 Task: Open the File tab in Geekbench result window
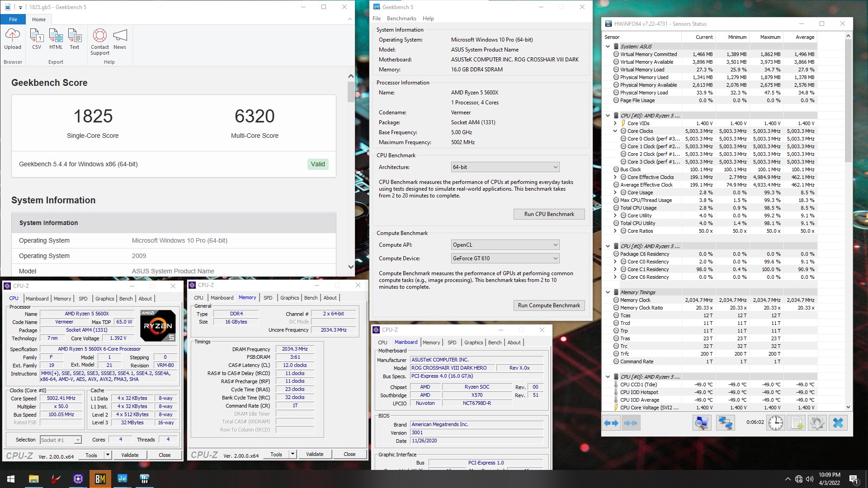[13, 19]
